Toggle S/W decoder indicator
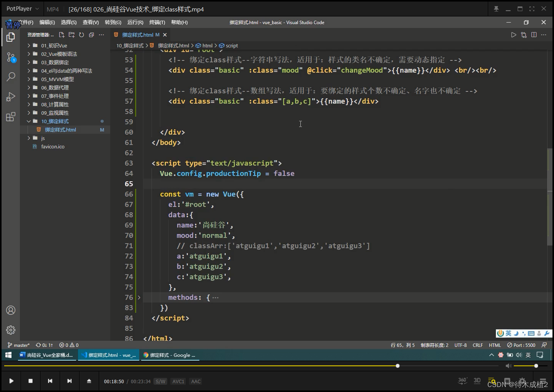Screen dimensions: 554x392 pyautogui.click(x=160, y=381)
